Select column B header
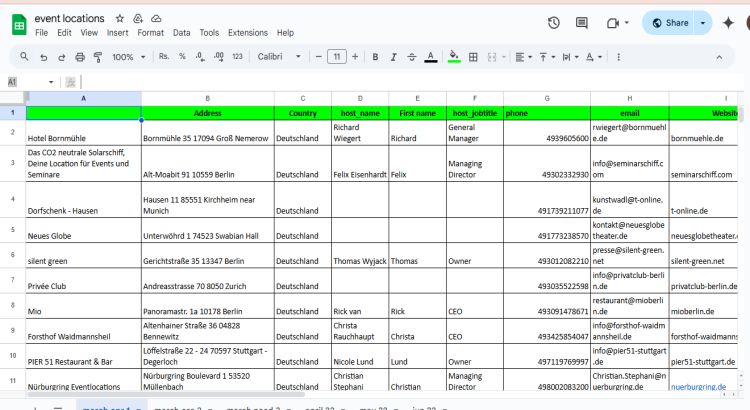 (x=208, y=98)
